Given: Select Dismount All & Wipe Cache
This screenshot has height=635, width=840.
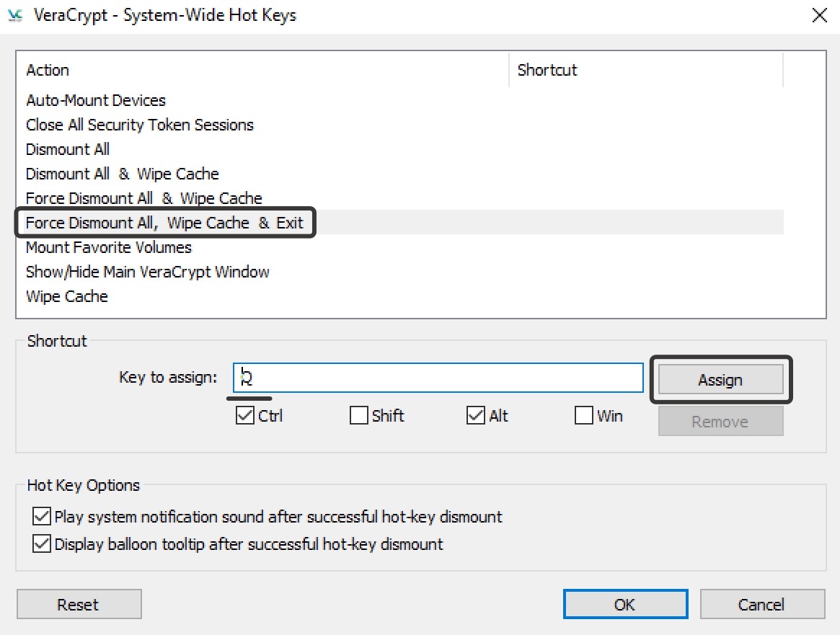Looking at the screenshot, I should coord(123,174).
